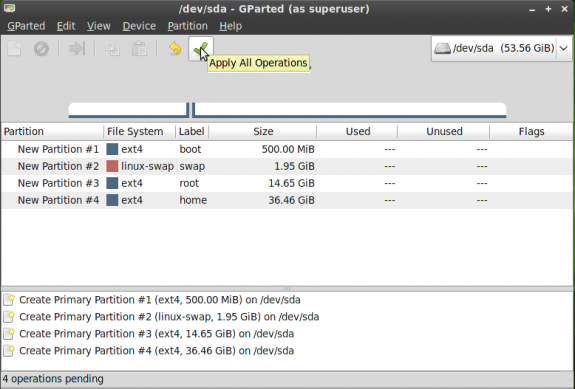This screenshot has width=575, height=389.
Task: Open the Edit menu
Action: [66, 26]
